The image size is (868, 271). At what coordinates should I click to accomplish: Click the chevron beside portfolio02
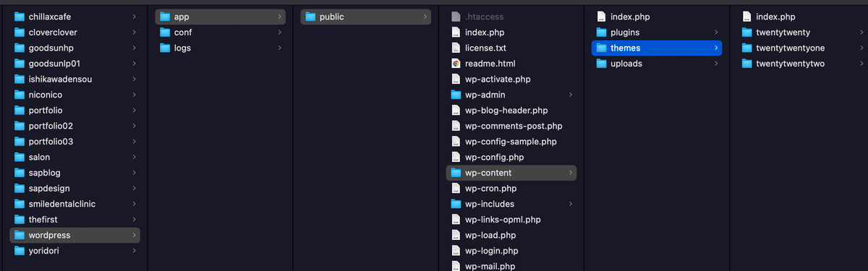click(135, 126)
